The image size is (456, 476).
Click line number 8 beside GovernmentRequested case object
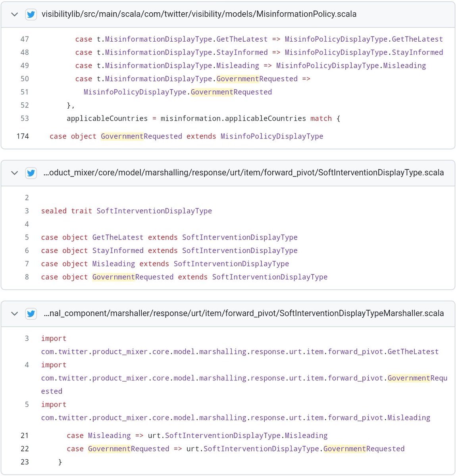click(x=27, y=277)
